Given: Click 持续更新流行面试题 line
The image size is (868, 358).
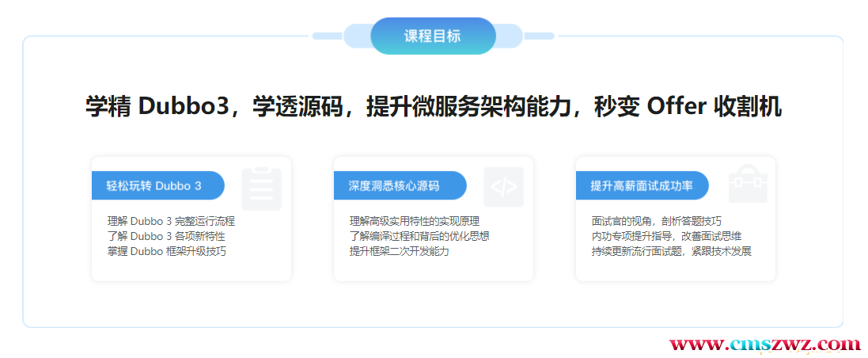Looking at the screenshot, I should (671, 251).
